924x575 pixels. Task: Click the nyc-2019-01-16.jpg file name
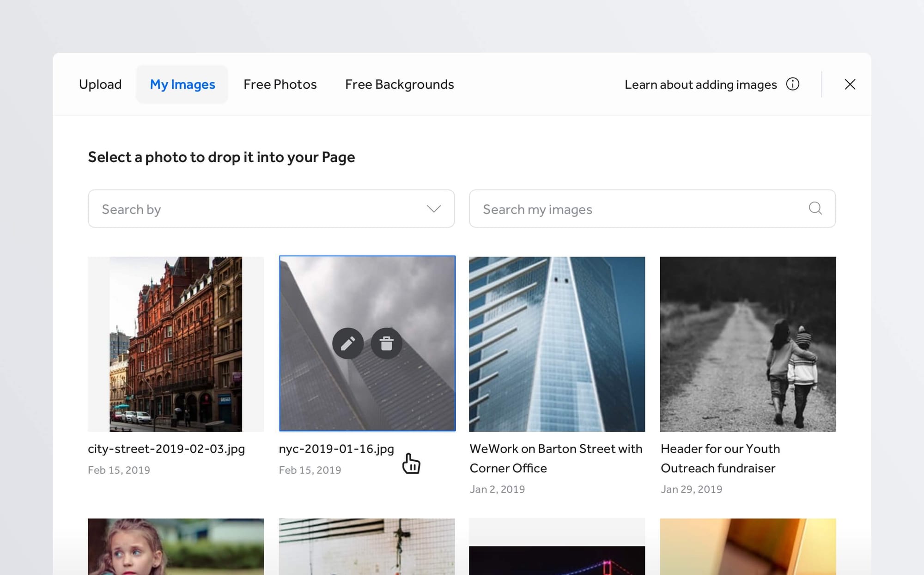pyautogui.click(x=336, y=449)
